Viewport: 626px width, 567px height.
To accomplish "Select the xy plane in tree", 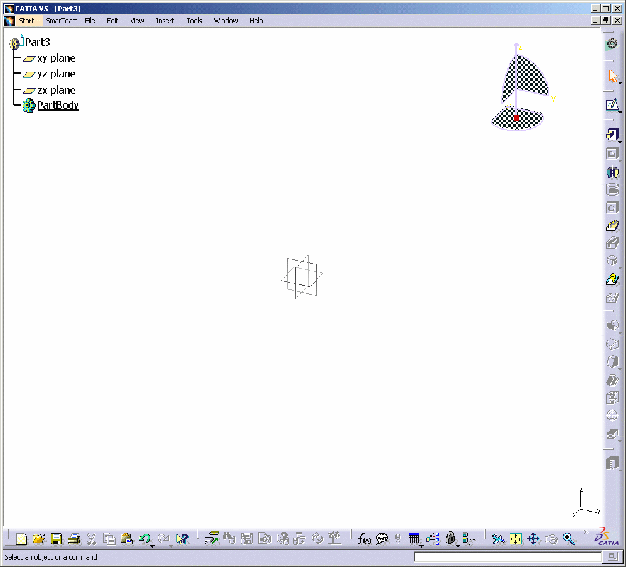I will point(55,58).
